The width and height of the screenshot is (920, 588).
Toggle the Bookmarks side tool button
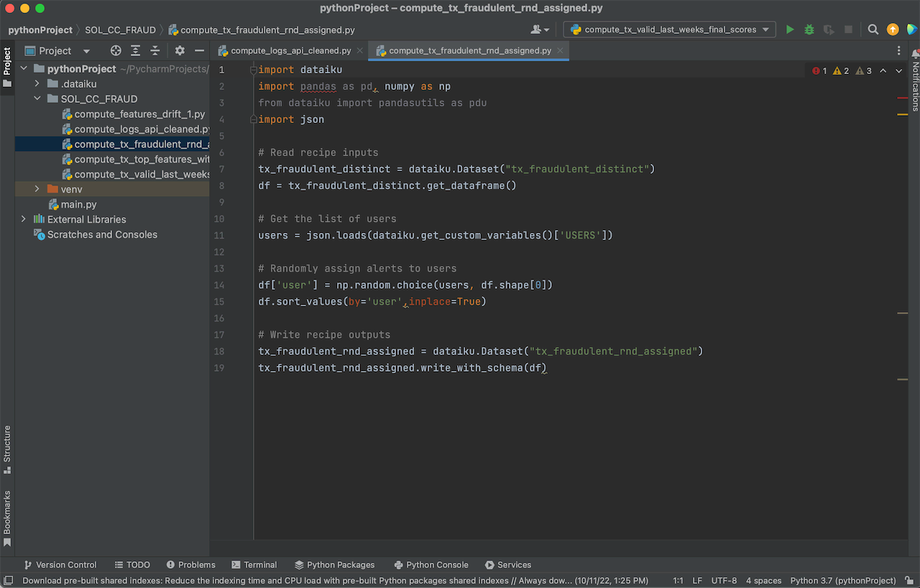click(x=7, y=518)
